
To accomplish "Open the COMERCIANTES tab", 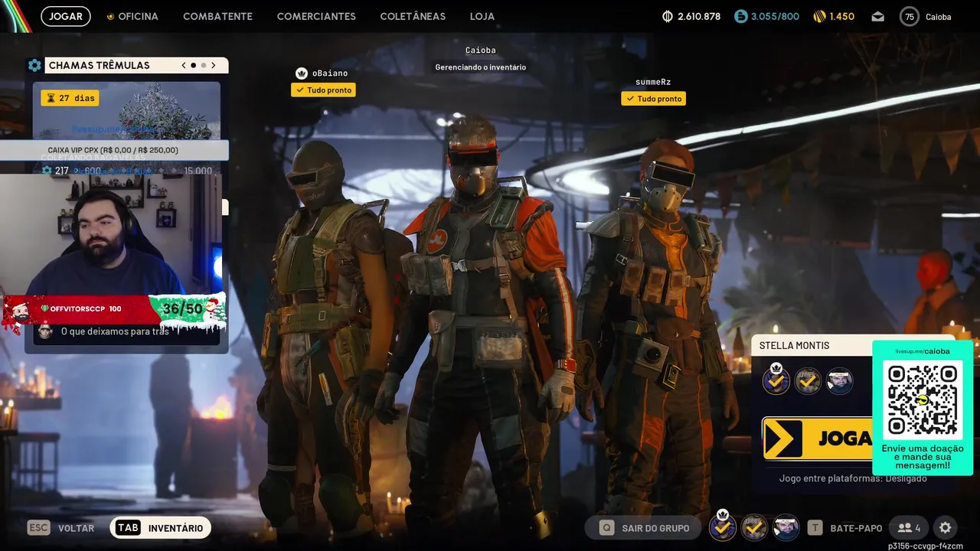I will point(316,16).
